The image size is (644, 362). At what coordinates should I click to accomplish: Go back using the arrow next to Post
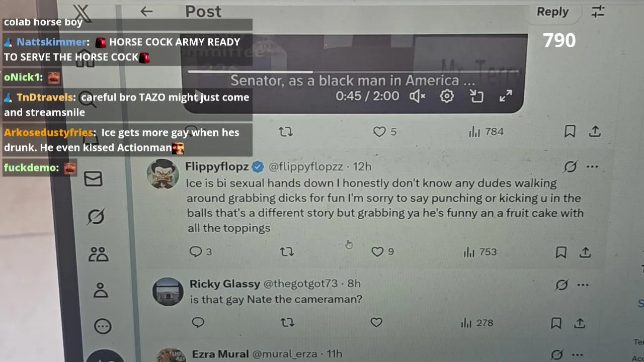coord(146,11)
